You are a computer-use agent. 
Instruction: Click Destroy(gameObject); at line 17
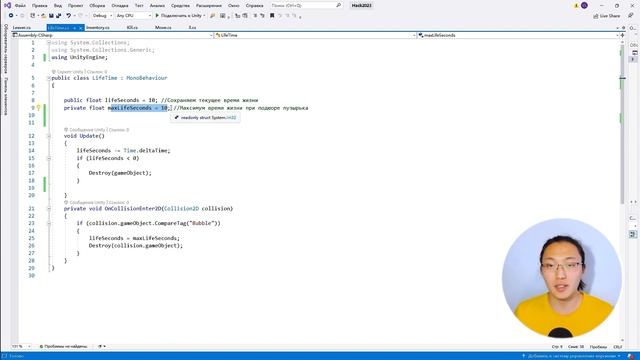[120, 173]
